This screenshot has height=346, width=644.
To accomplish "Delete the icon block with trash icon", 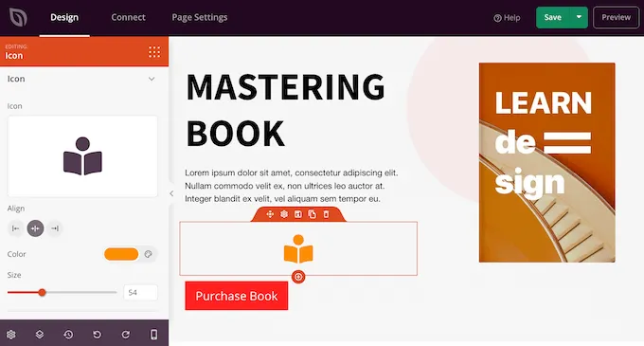I will [326, 214].
